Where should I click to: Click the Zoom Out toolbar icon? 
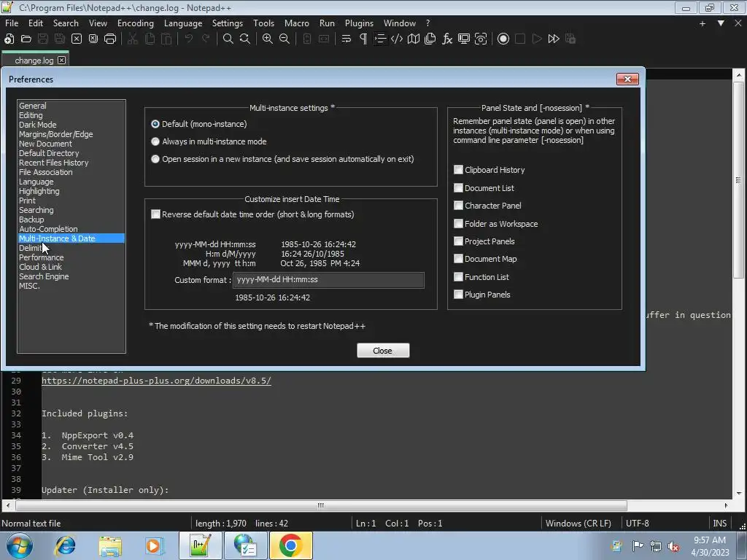[x=285, y=39]
